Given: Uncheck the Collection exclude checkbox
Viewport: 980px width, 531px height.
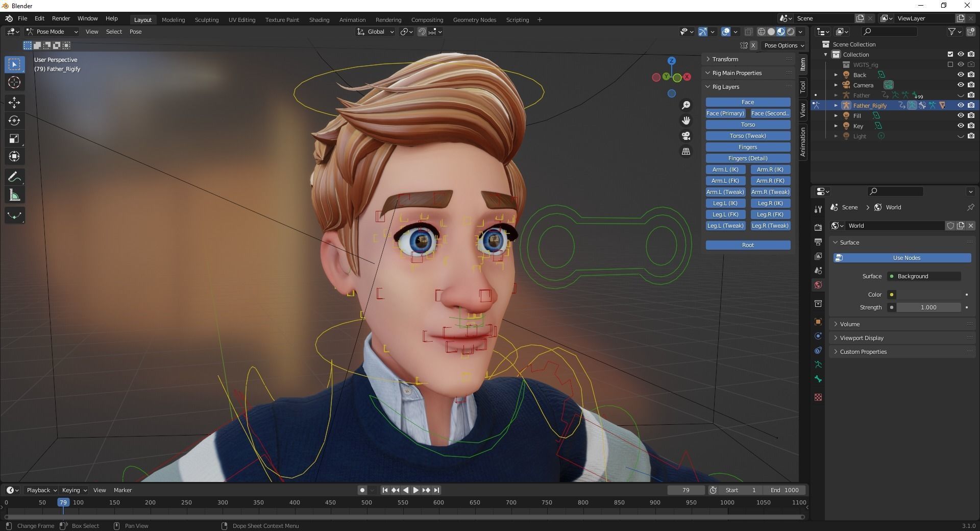Looking at the screenshot, I should (x=950, y=54).
